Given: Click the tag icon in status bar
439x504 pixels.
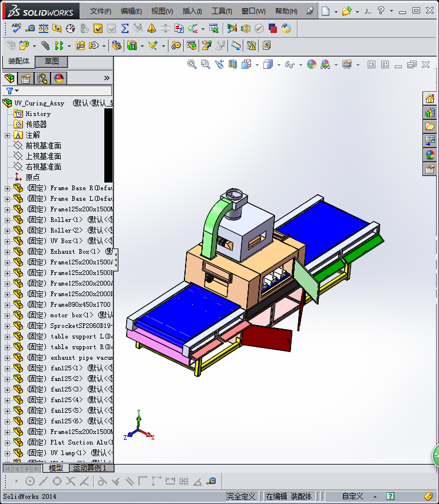Looking at the screenshot, I should click(428, 496).
